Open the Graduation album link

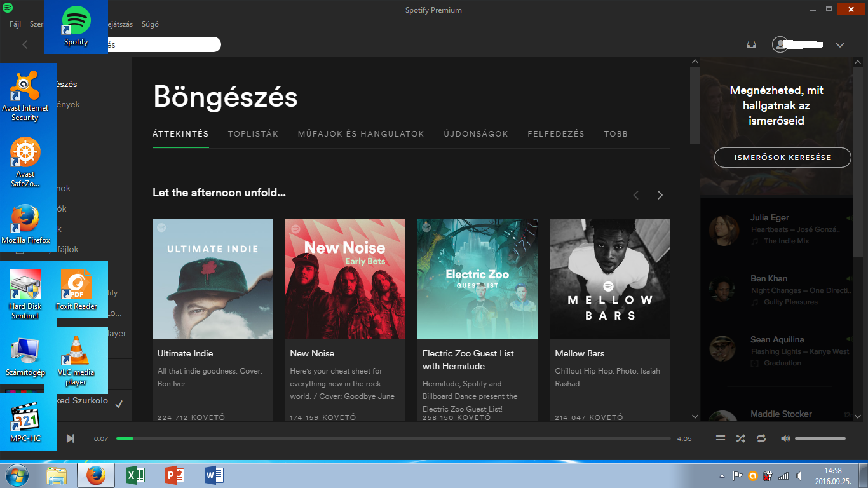tap(782, 363)
